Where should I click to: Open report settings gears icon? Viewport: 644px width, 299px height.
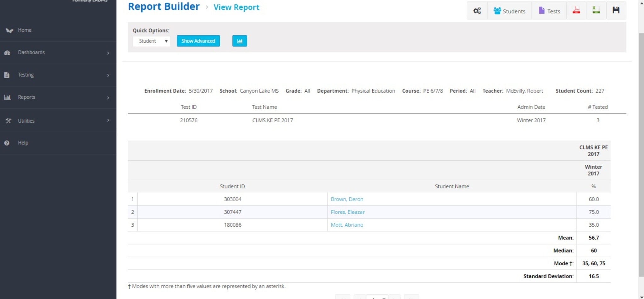[477, 11]
